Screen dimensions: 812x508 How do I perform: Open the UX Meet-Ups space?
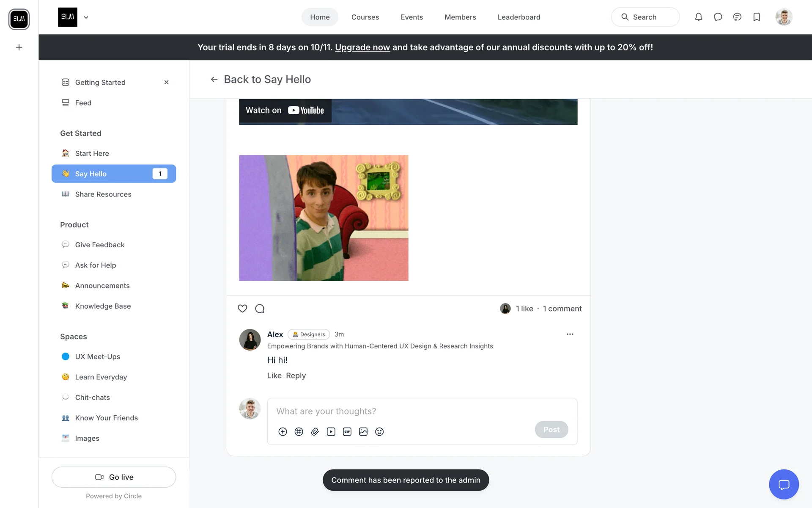[97, 356]
